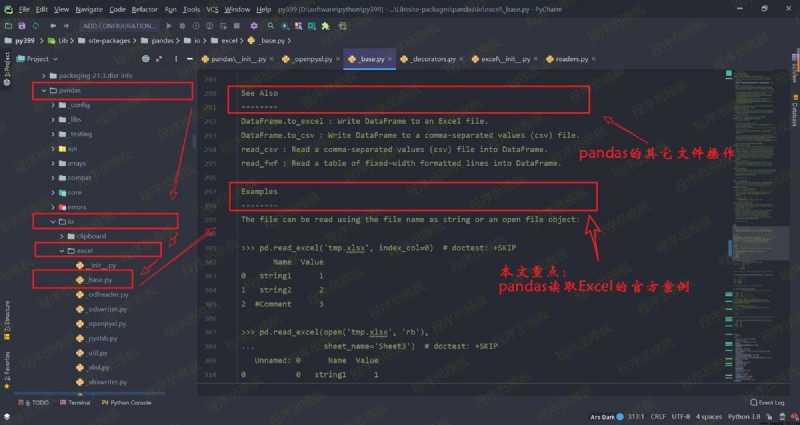Click Python 3.8 interpreter in status bar
The image size is (800, 425).
click(744, 417)
